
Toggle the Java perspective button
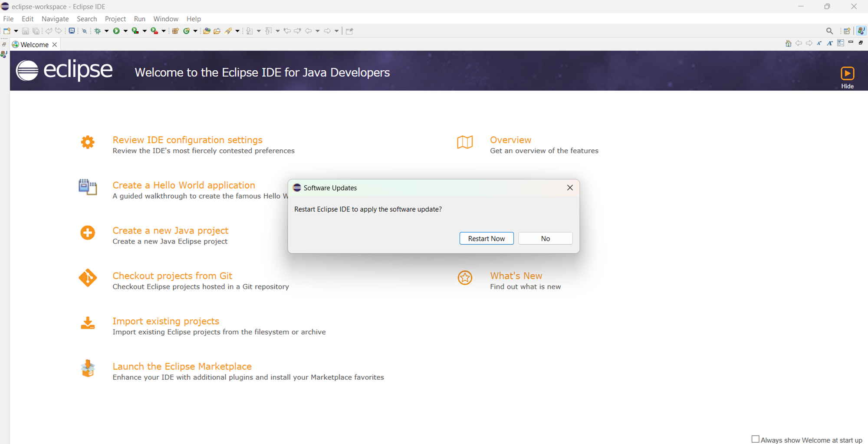pos(861,31)
